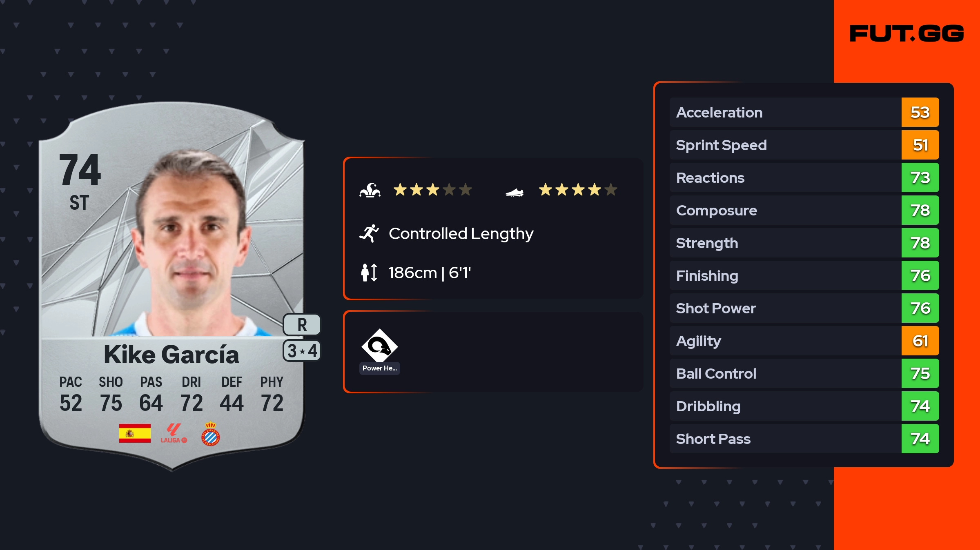Viewport: 980px width, 550px height.
Task: Click the player height icon
Action: pyautogui.click(x=369, y=273)
